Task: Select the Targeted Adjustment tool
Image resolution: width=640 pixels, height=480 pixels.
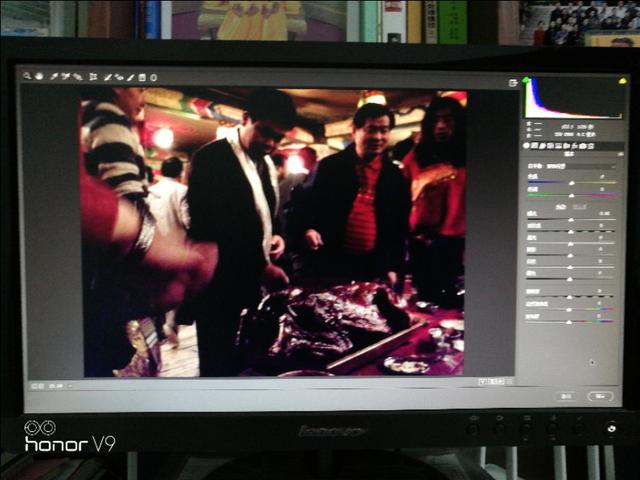Action: click(78, 77)
